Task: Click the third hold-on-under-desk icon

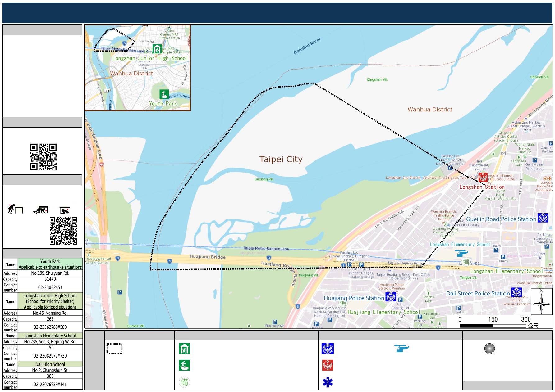Action: pyautogui.click(x=65, y=210)
